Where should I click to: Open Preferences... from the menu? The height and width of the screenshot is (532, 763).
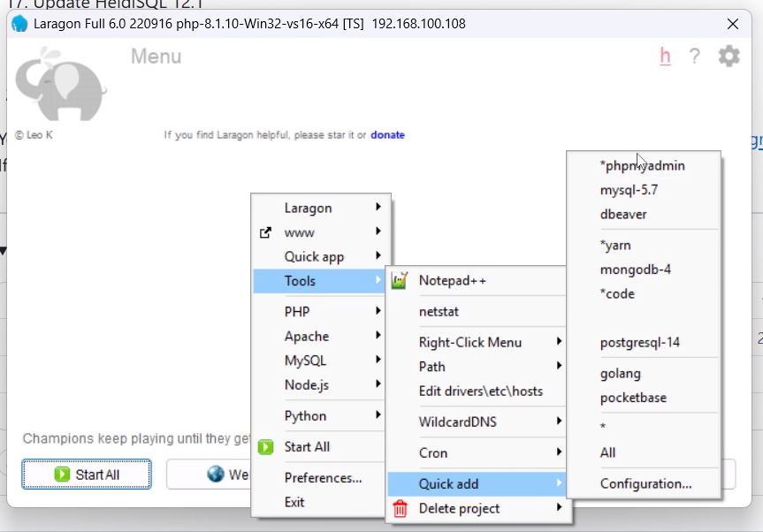[x=321, y=477]
